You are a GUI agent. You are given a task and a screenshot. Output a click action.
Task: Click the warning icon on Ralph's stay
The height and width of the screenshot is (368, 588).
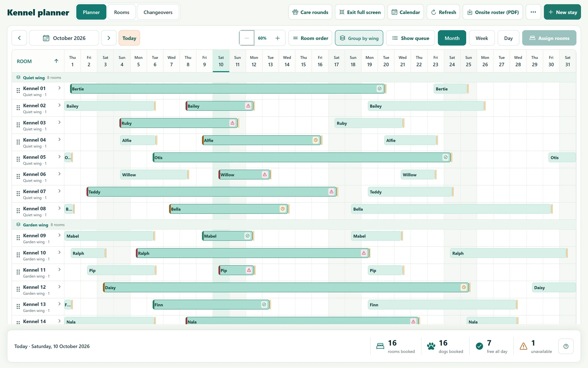(x=364, y=253)
